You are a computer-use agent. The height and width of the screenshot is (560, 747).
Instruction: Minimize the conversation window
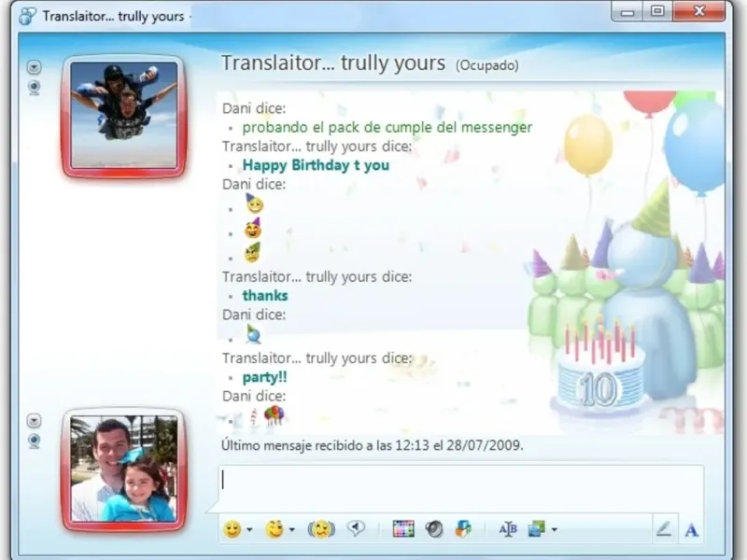pos(627,12)
